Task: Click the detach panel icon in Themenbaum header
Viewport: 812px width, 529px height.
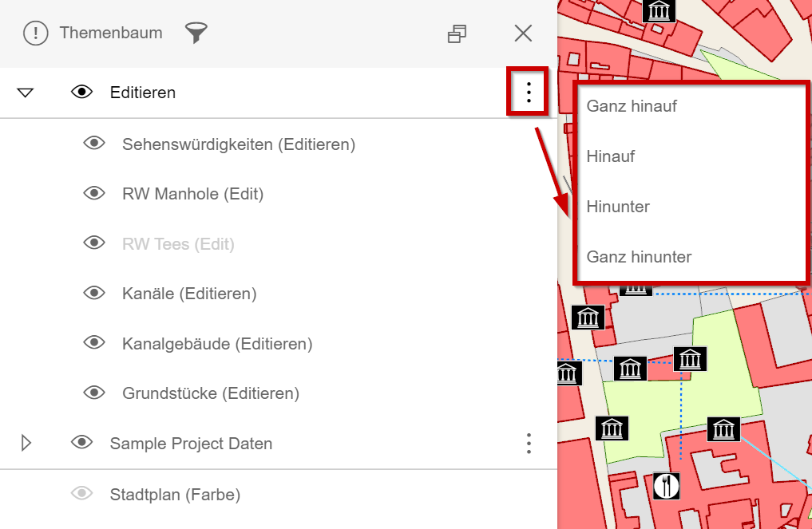Action: point(457,34)
